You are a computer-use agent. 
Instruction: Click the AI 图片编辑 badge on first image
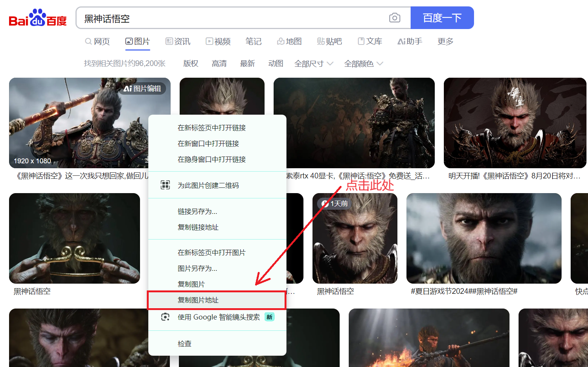tap(142, 88)
